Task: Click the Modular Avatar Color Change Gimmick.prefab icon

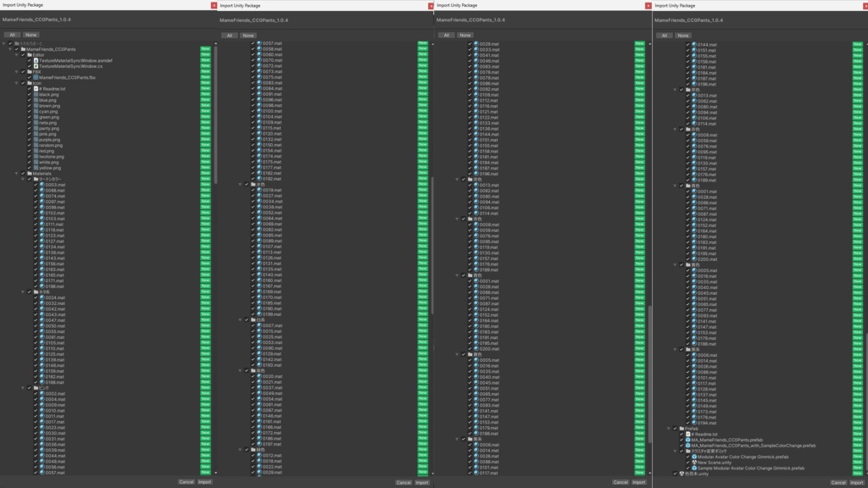Action: click(694, 457)
